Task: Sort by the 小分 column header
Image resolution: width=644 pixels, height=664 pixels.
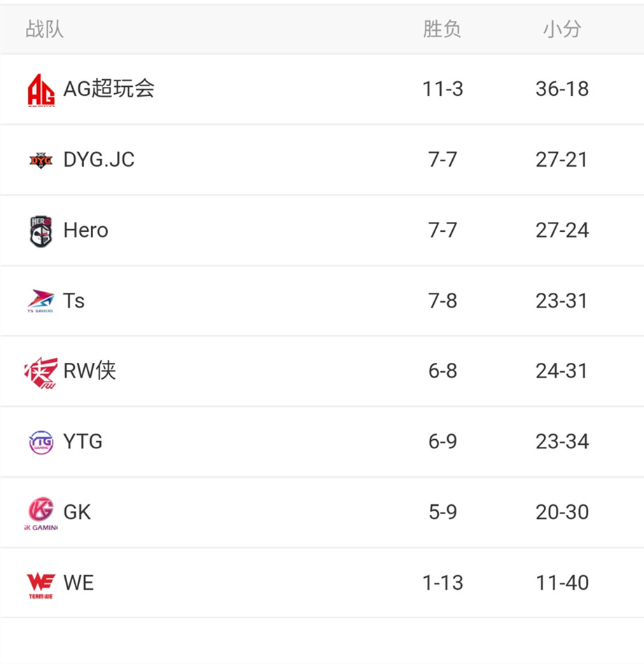Action: tap(562, 29)
